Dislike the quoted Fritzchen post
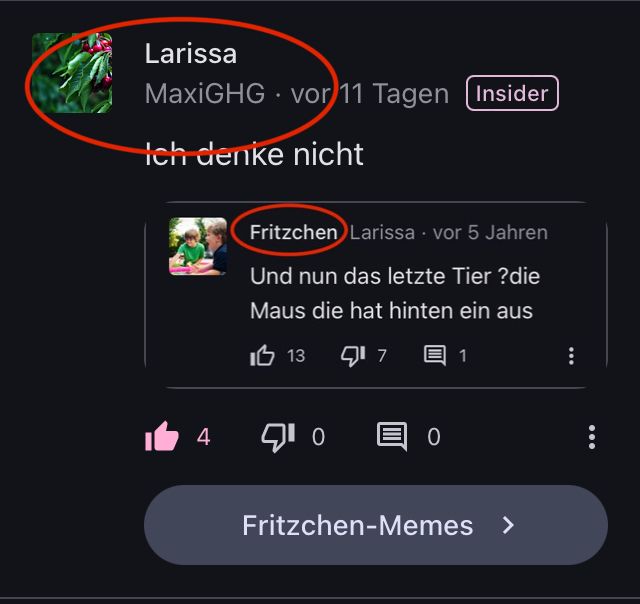 coord(353,356)
